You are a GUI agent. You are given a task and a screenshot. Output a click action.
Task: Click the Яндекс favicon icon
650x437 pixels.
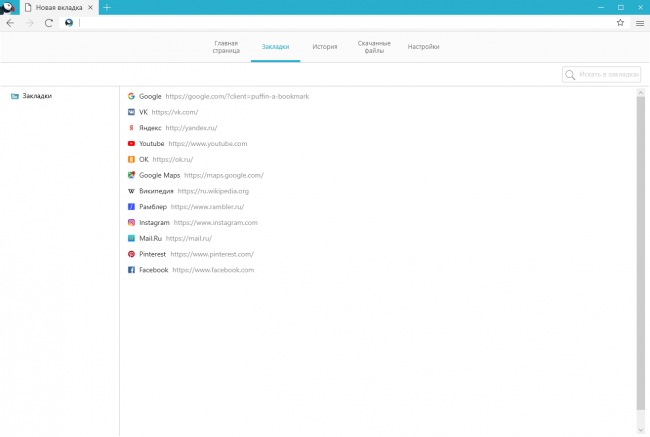click(131, 128)
